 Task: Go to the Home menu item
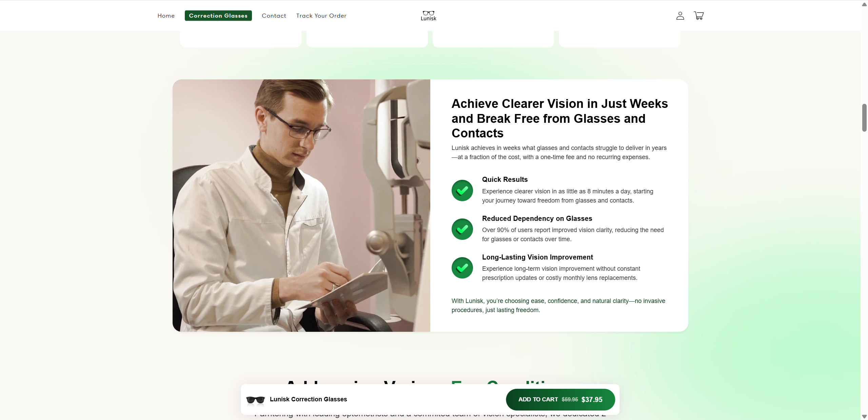pyautogui.click(x=166, y=16)
